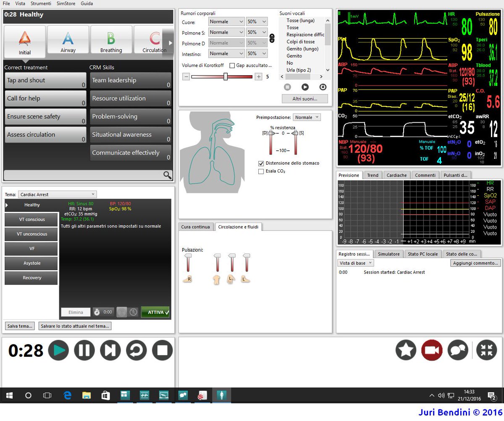Play the vocal sound preview
Image resolution: width=504 pixels, height=421 pixels.
click(304, 87)
